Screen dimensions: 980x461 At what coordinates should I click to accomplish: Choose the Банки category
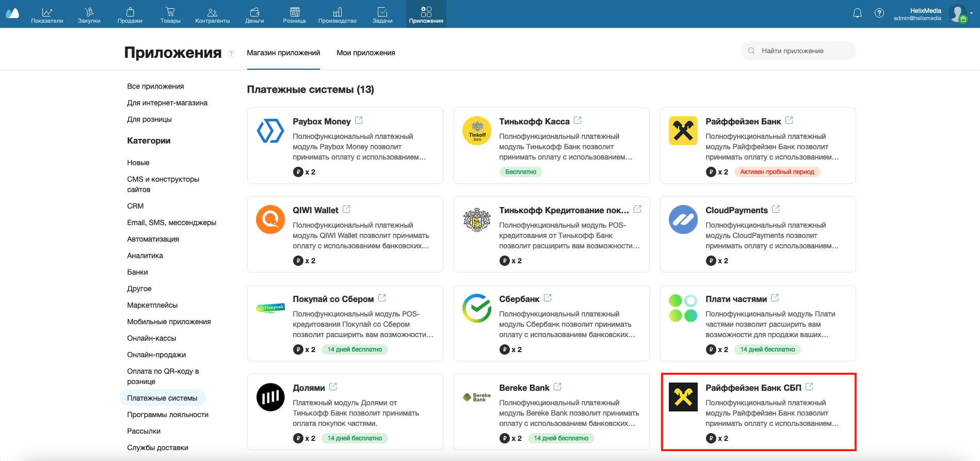tap(137, 272)
